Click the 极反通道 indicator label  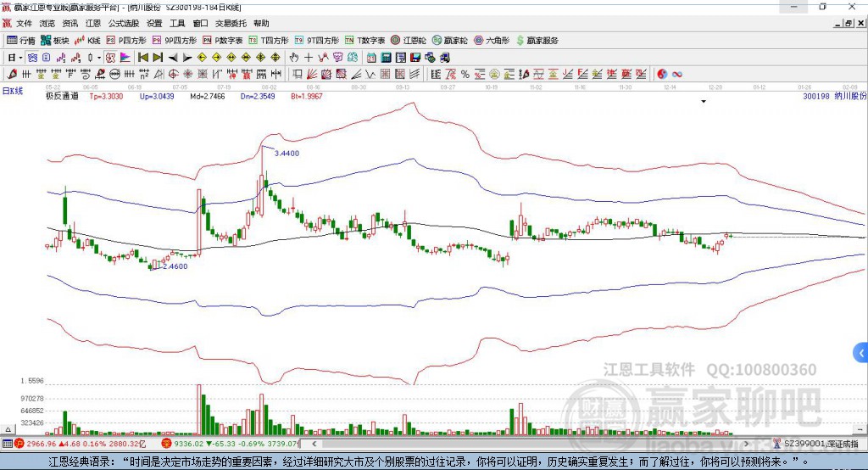click(62, 96)
